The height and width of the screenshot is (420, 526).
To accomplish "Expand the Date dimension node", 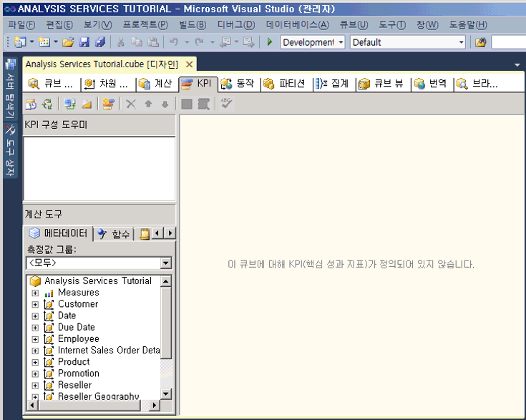I will click(x=35, y=316).
